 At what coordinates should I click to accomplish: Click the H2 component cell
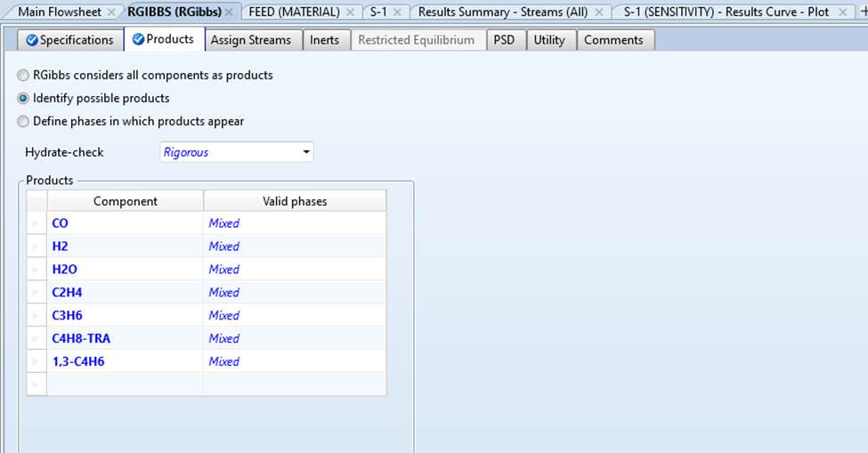click(126, 247)
